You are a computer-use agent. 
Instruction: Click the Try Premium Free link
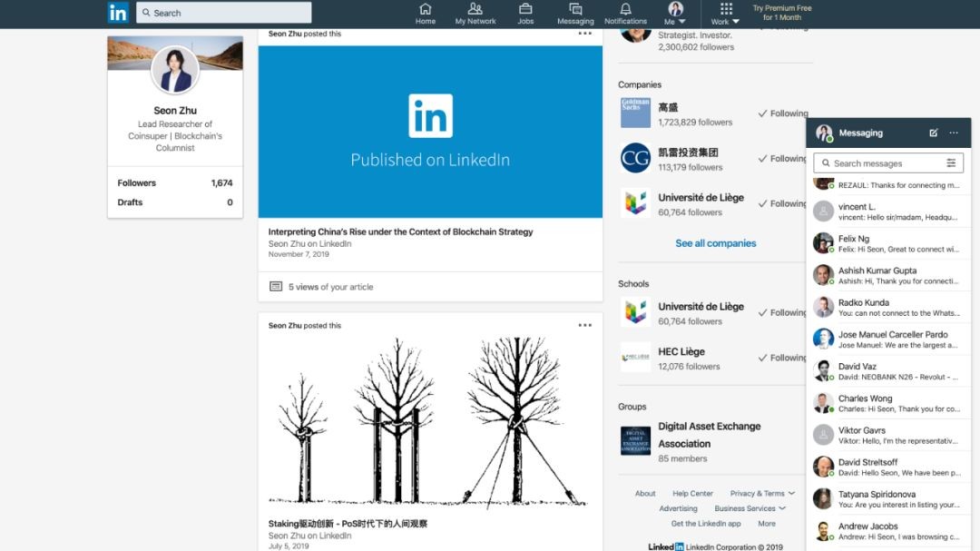[782, 13]
